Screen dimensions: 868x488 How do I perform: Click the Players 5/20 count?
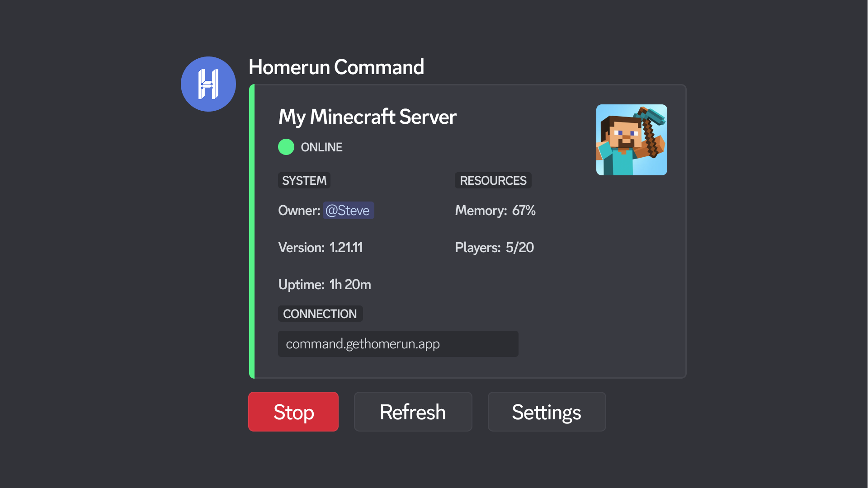[x=519, y=247]
